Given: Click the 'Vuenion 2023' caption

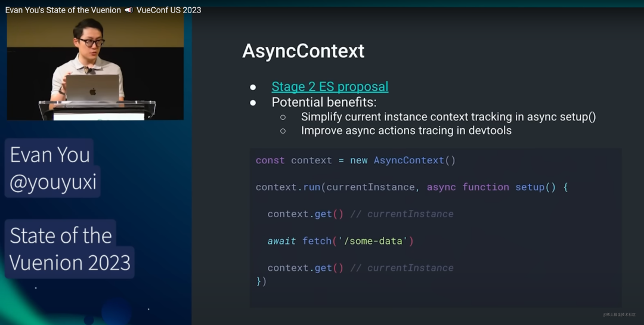Looking at the screenshot, I should (x=70, y=262).
